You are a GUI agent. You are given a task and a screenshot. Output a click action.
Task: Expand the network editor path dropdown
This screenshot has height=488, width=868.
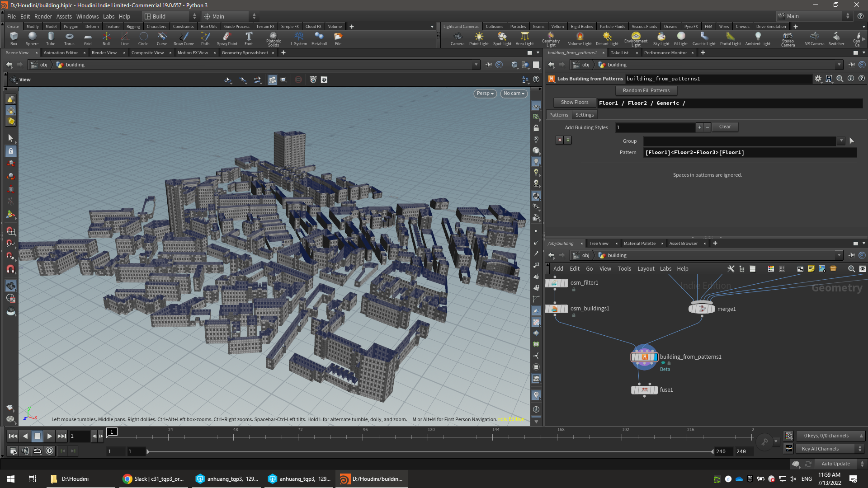pyautogui.click(x=840, y=255)
